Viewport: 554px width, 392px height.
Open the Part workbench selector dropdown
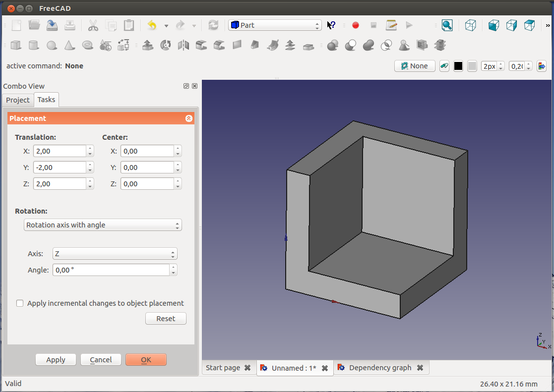(x=275, y=25)
